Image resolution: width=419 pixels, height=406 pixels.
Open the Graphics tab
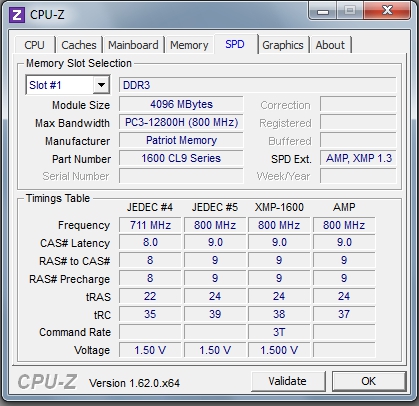[x=283, y=45]
